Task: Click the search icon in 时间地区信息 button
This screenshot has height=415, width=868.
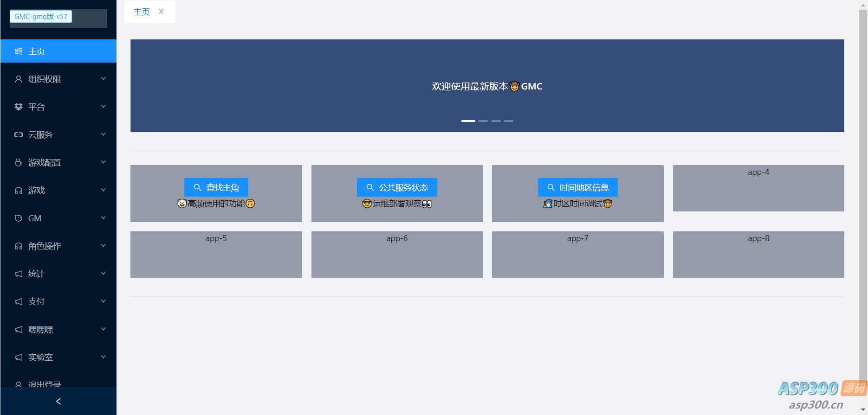Action: point(551,187)
